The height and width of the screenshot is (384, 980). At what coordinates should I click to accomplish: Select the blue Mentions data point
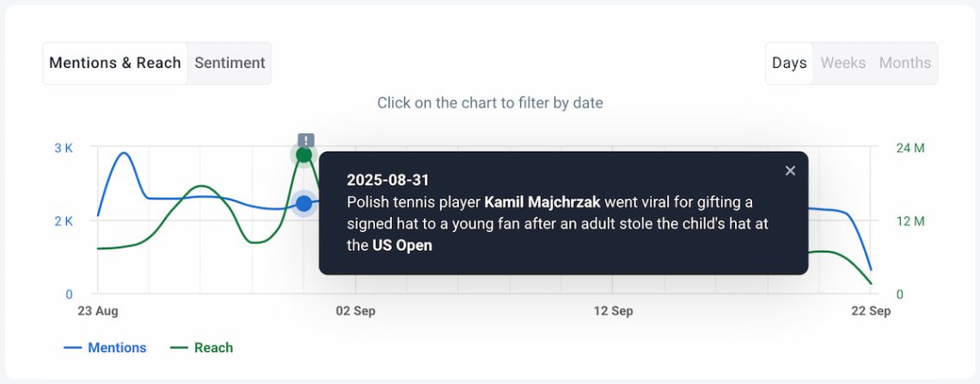point(303,204)
